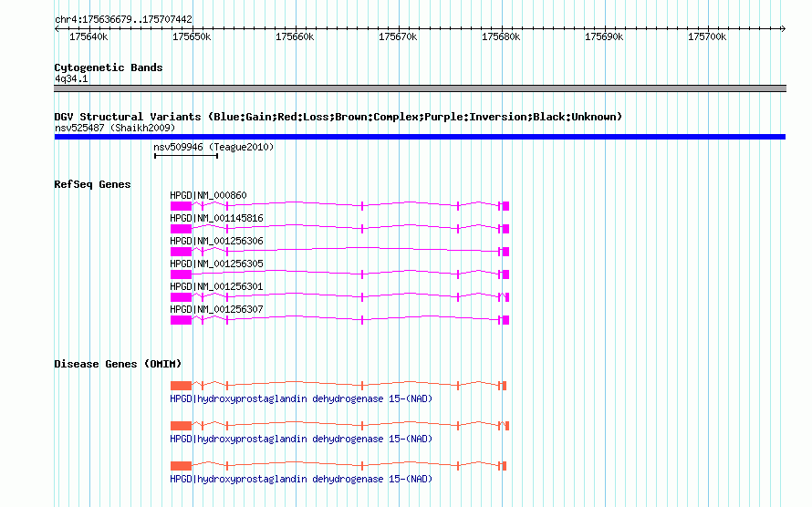This screenshot has width=812, height=507.
Task: Click the 175680k ruler tick label
Action: [x=501, y=36]
